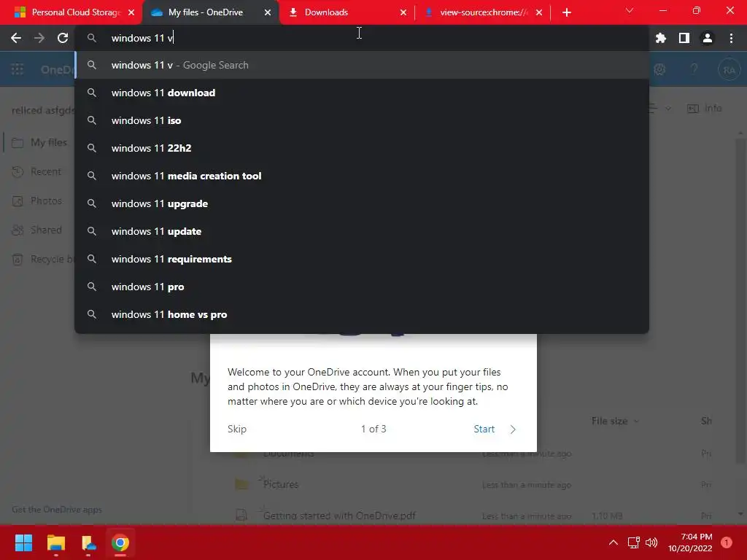
Task: Toggle the Chrome side panel icon
Action: [684, 38]
